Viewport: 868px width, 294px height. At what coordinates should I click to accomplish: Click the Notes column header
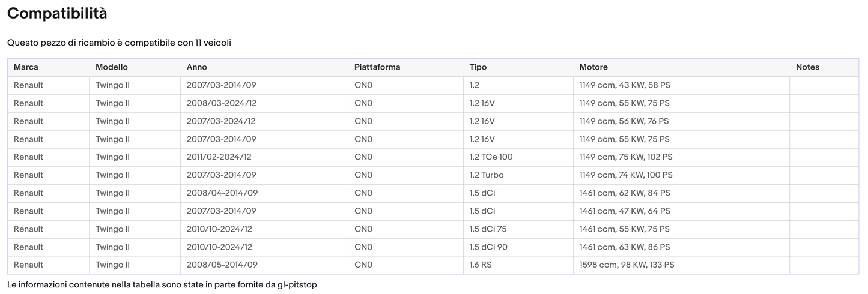807,67
